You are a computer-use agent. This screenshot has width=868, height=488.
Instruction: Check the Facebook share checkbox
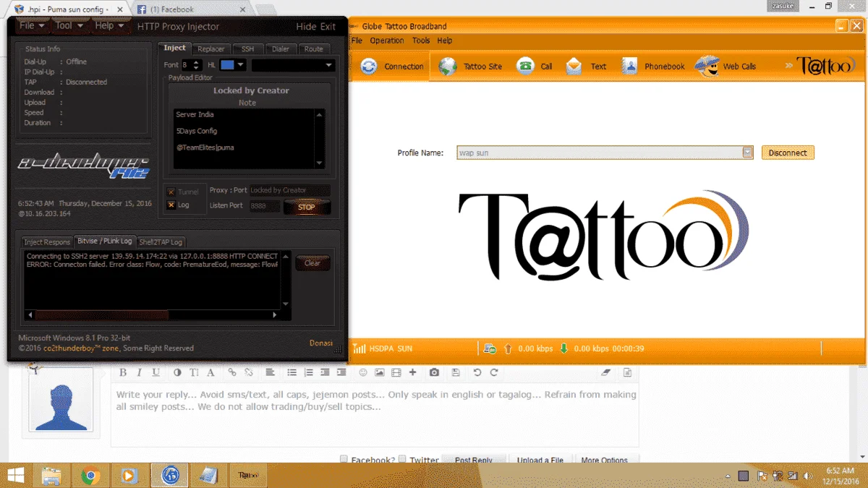click(x=344, y=460)
